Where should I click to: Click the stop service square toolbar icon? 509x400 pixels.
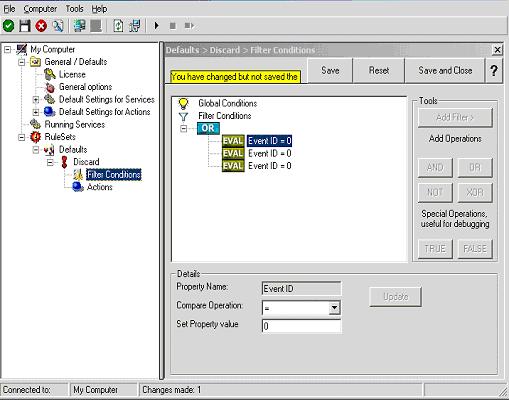point(173,26)
